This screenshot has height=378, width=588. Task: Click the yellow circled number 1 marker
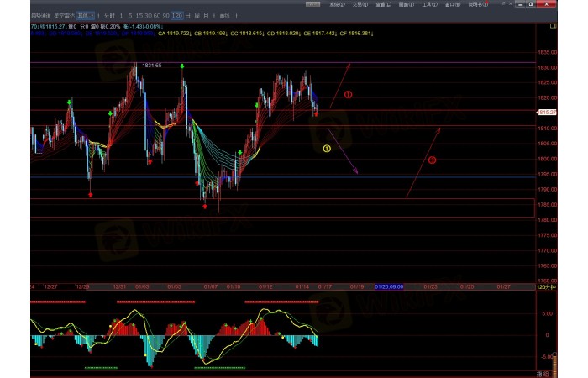[x=327, y=149]
